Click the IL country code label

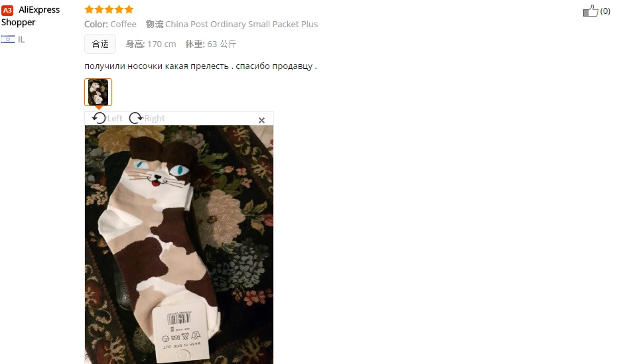(21, 39)
